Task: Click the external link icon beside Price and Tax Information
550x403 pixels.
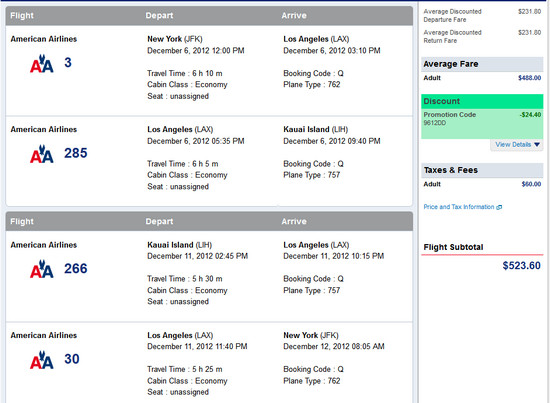Action: 499,207
